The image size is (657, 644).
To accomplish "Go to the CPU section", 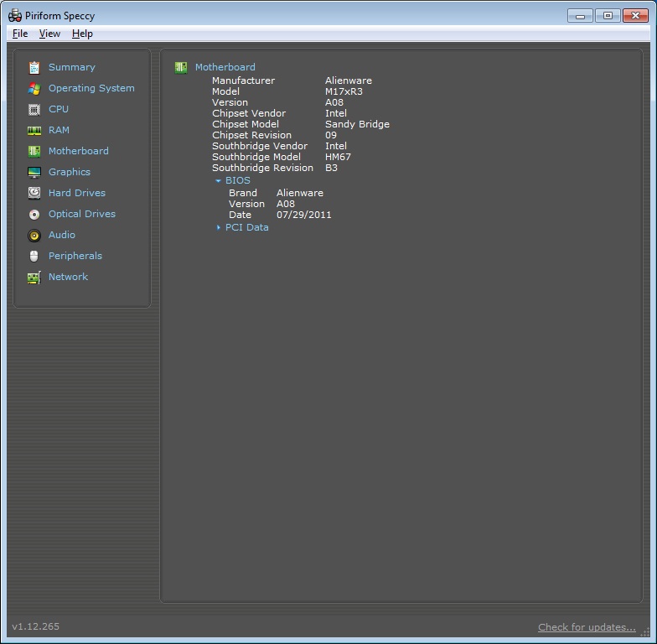I will click(x=59, y=109).
